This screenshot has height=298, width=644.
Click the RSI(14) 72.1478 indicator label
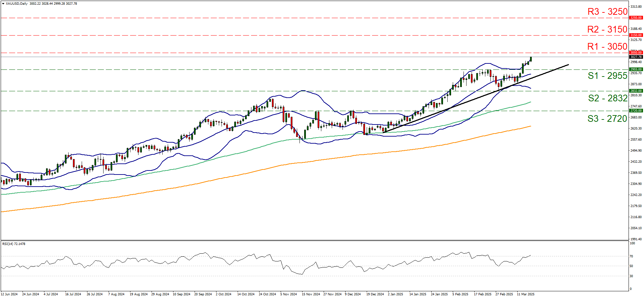click(x=14, y=244)
